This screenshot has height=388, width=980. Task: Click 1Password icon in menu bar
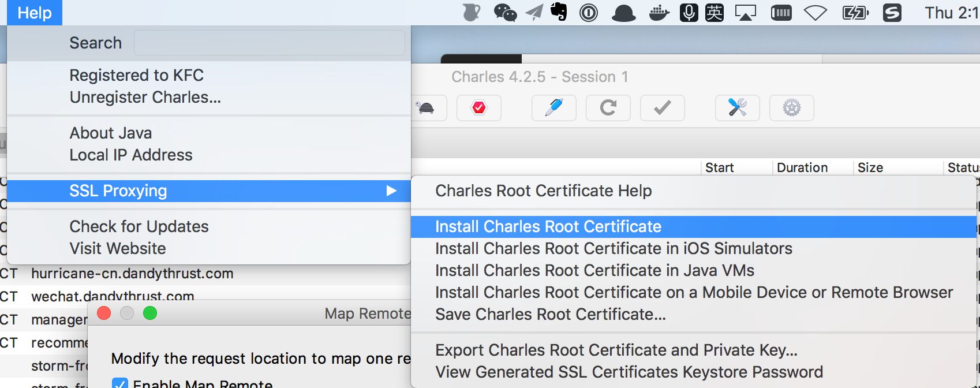[589, 13]
